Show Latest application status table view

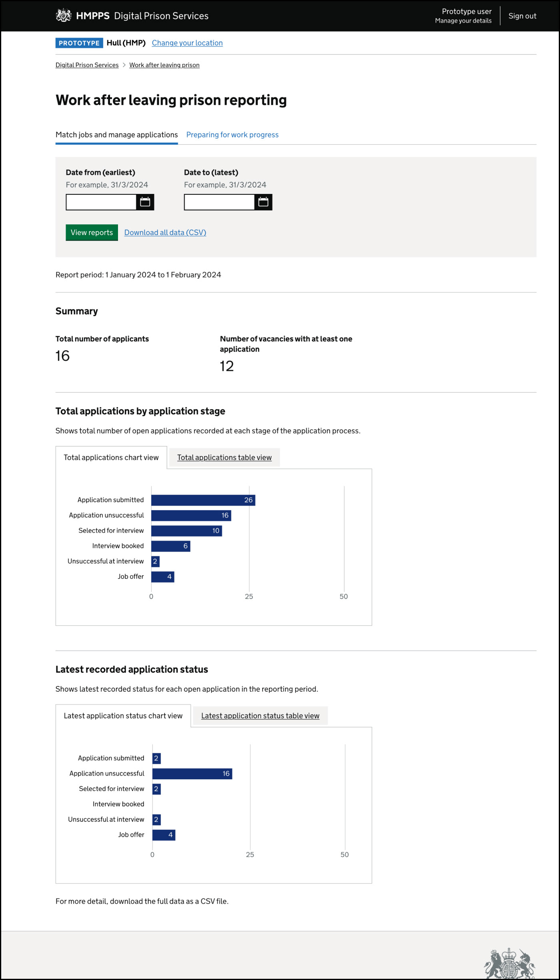coord(260,716)
